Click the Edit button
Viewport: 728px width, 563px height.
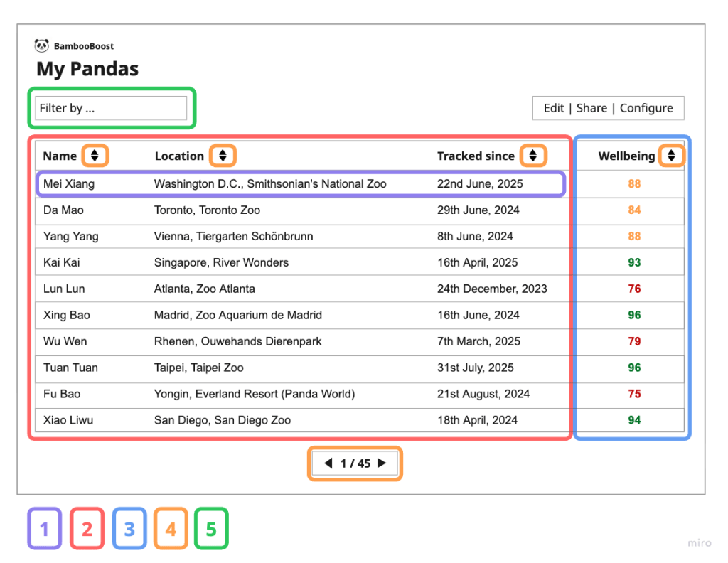coord(554,108)
